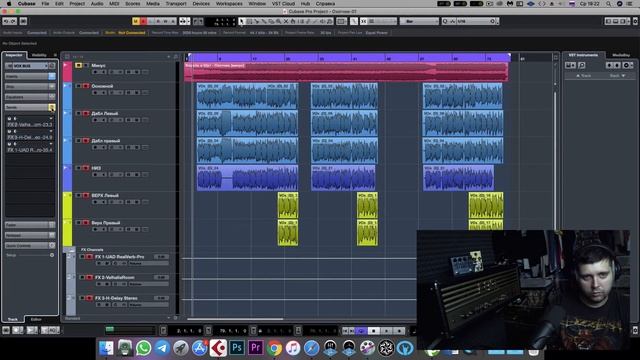Click the Rack button in VST Instruments
The image size is (640, 360).
pyautogui.click(x=617, y=76)
